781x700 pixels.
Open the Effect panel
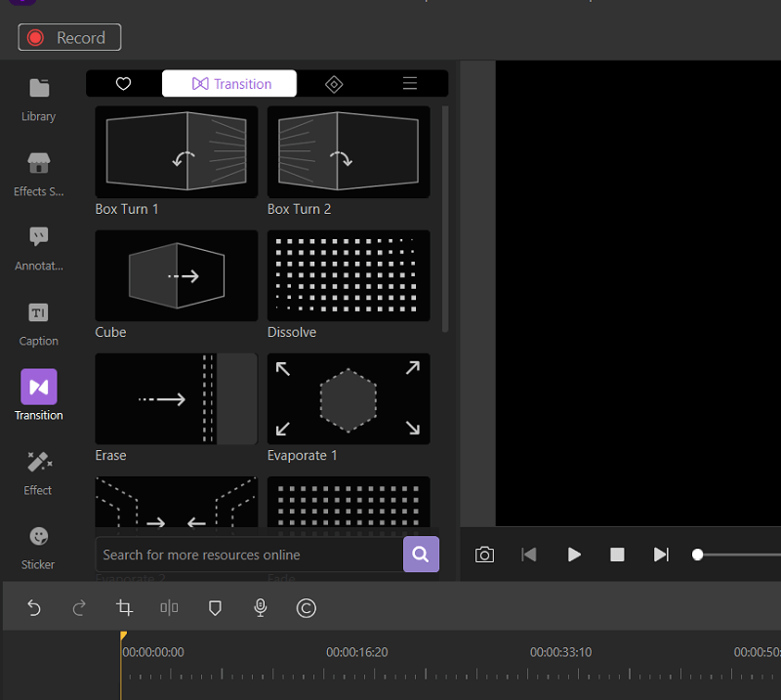pos(39,474)
